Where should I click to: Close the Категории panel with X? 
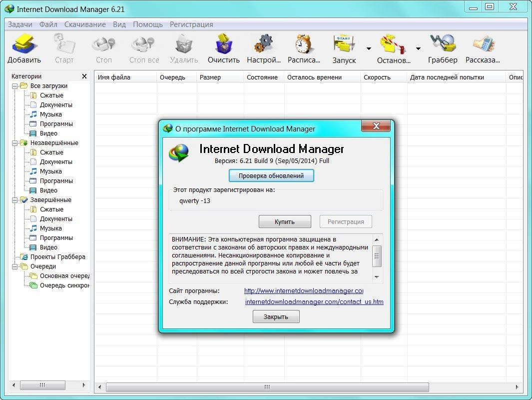tap(84, 76)
